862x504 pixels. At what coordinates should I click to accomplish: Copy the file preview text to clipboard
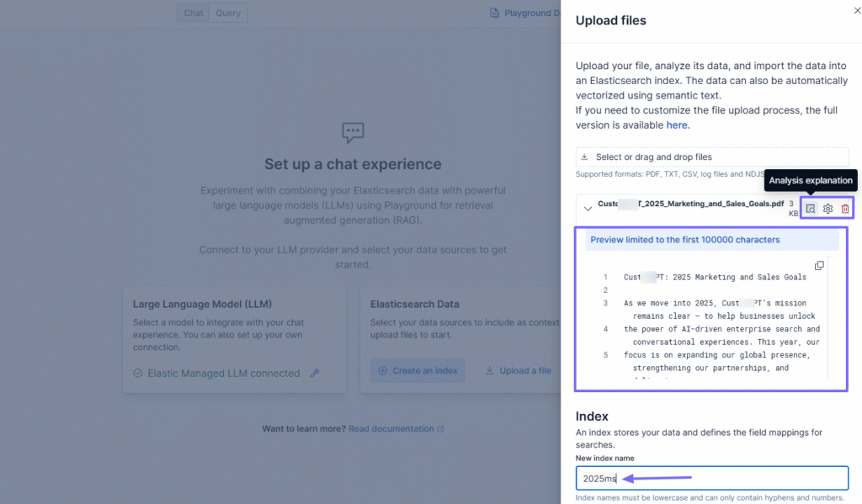pos(818,264)
